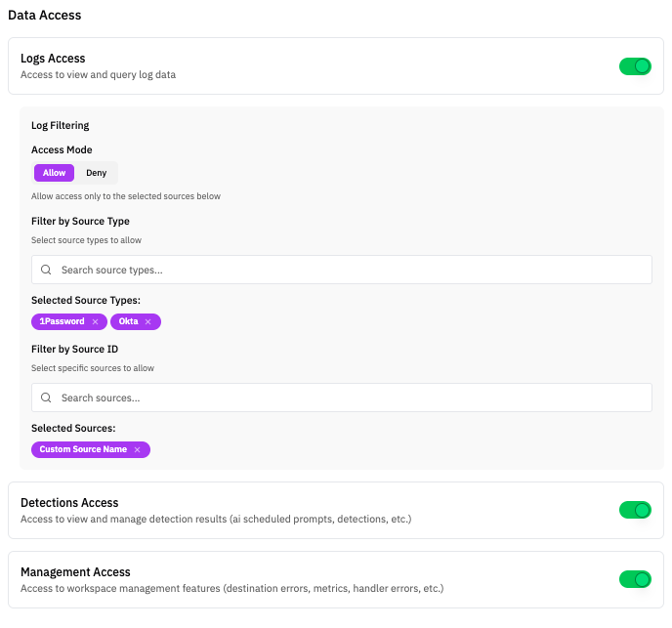
Task: Click magnifier icon in source types search
Action: (46, 270)
